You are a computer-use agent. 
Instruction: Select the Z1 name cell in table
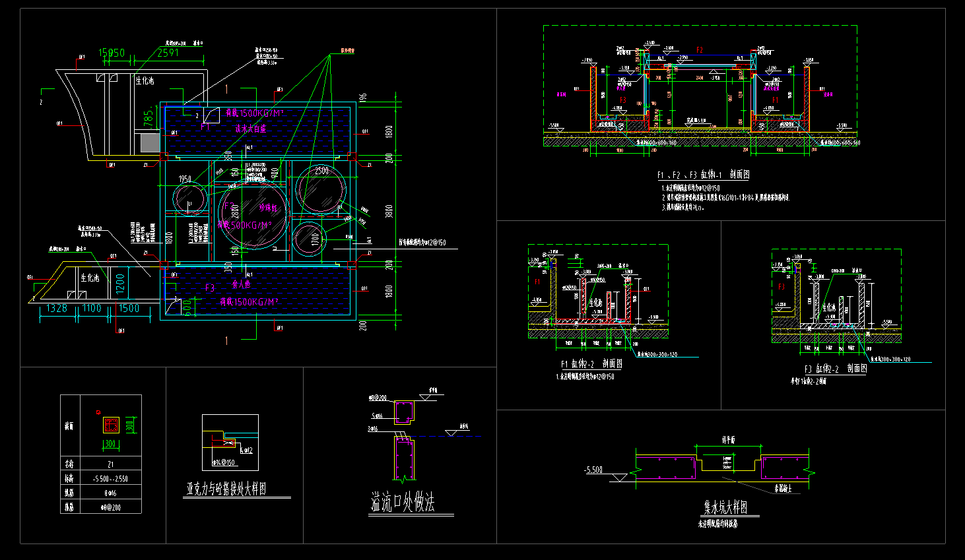pyautogui.click(x=110, y=464)
